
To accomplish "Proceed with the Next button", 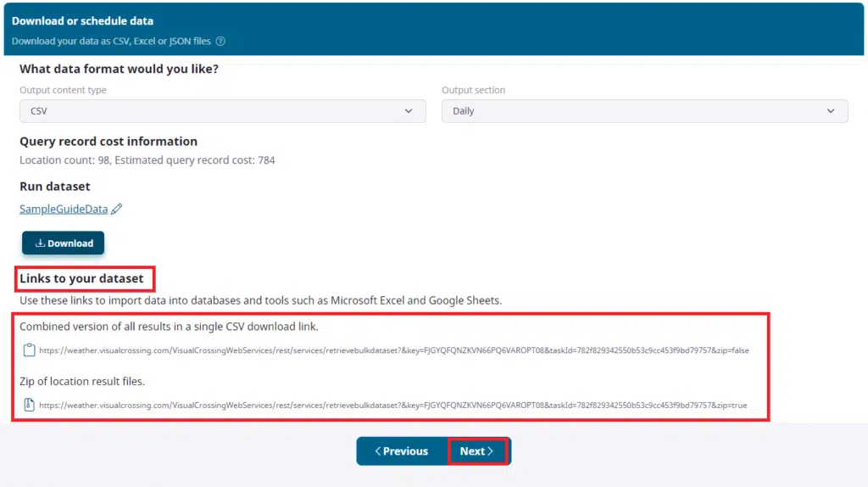I will (477, 451).
